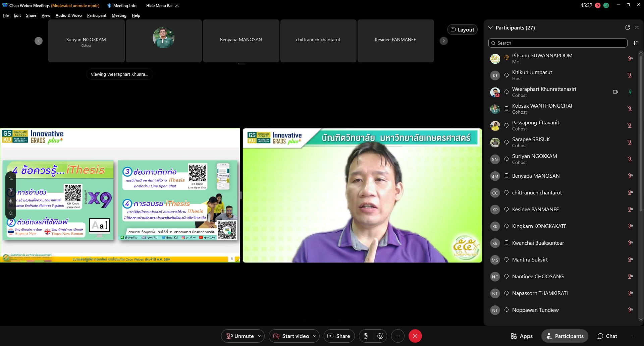Click zoom in icon on shared content
Image resolution: width=644 pixels, height=346 pixels.
[11, 201]
